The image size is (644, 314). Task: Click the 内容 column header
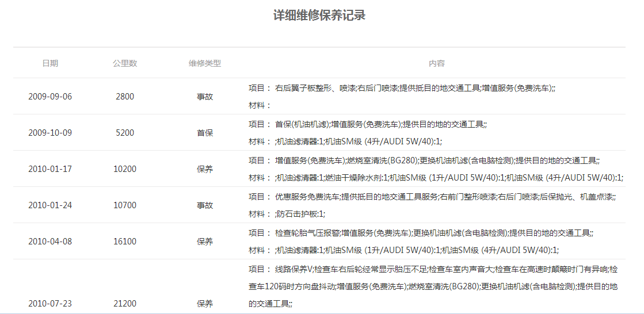436,63
